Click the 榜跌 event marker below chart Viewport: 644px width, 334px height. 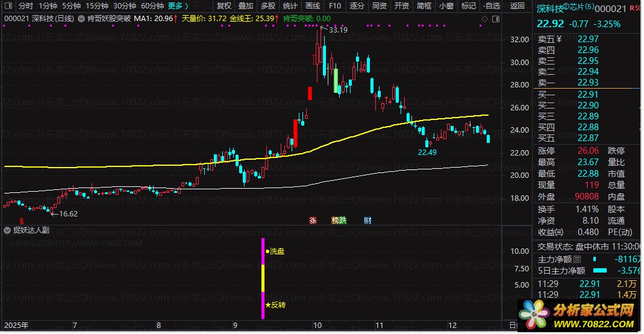(x=339, y=221)
